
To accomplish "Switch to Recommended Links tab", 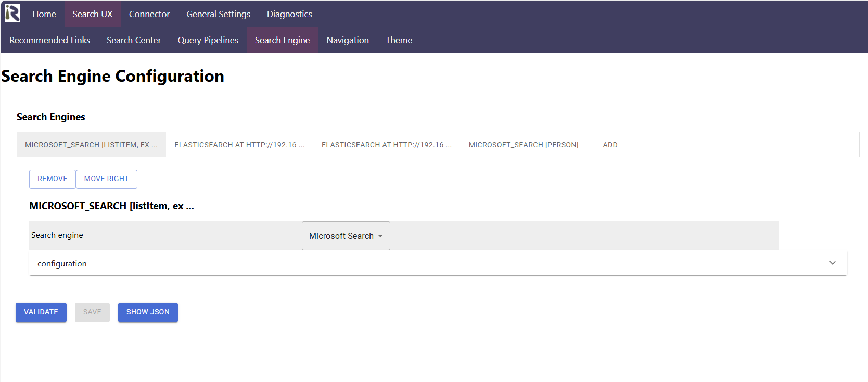I will pyautogui.click(x=50, y=40).
